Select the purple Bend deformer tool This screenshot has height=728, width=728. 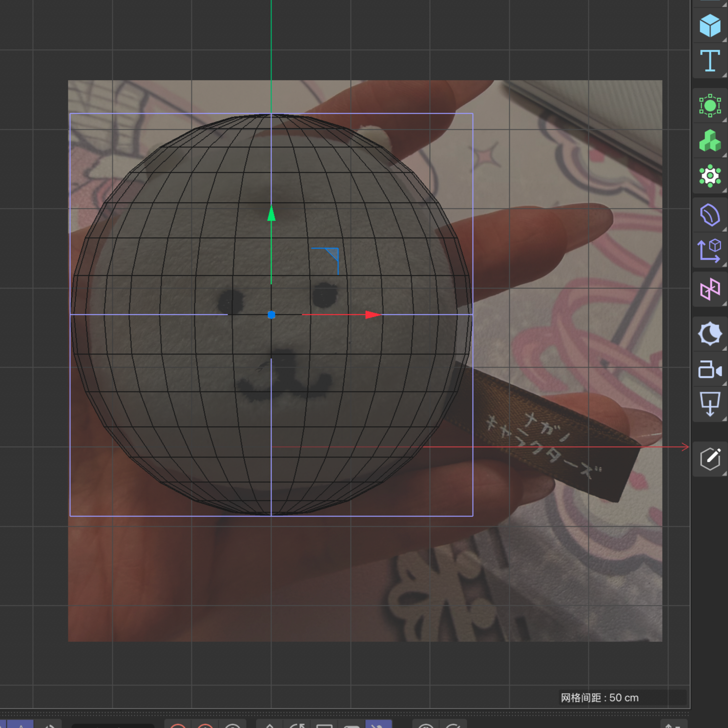pyautogui.click(x=709, y=215)
